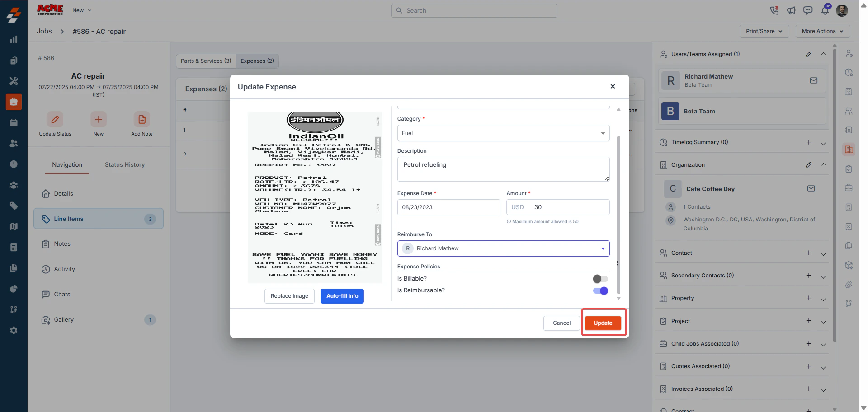The width and height of the screenshot is (868, 412).
Task: Open the settings gear icon in left sidebar
Action: pos(14,330)
